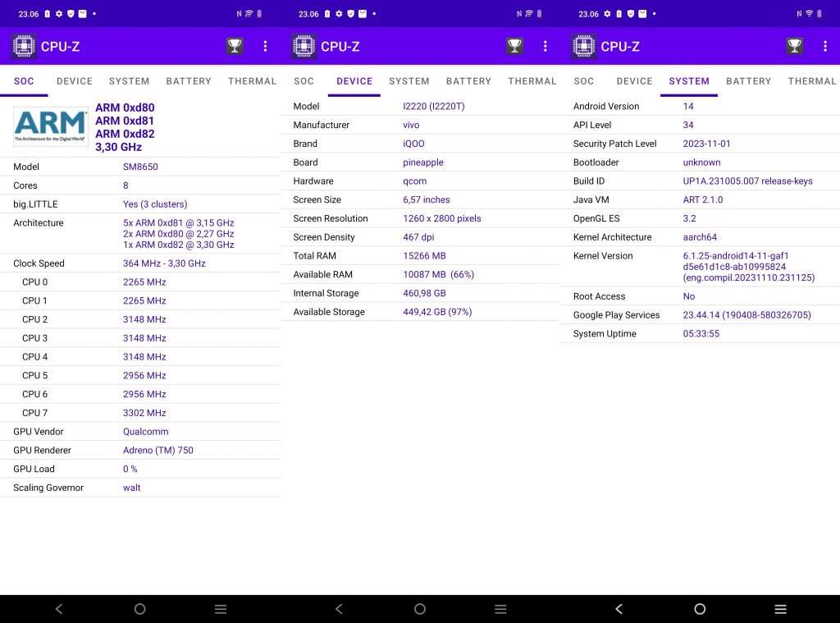Click the 'pineapple' board value
The height and width of the screenshot is (623, 840).
[422, 163]
